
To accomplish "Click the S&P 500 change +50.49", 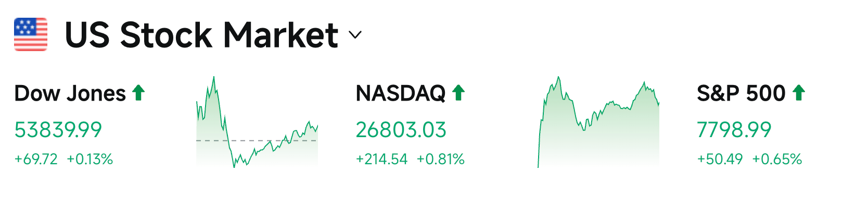I will point(720,159).
